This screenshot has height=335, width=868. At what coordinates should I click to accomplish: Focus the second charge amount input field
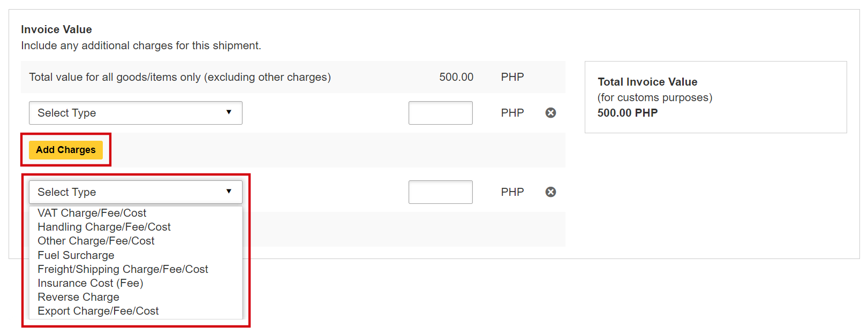pyautogui.click(x=441, y=192)
